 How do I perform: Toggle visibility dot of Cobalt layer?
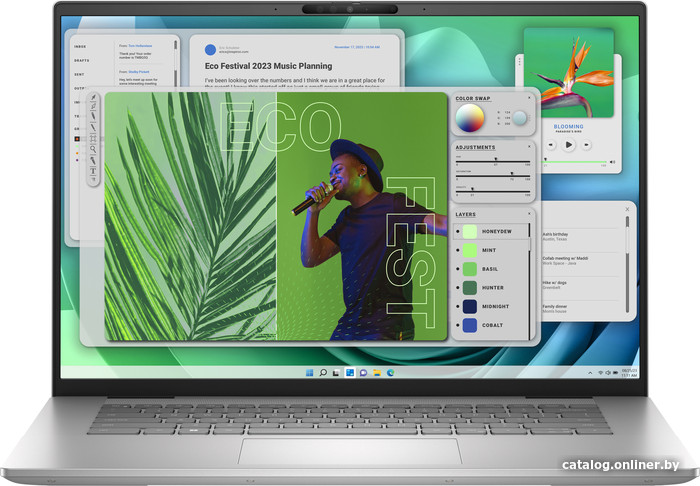(458, 325)
